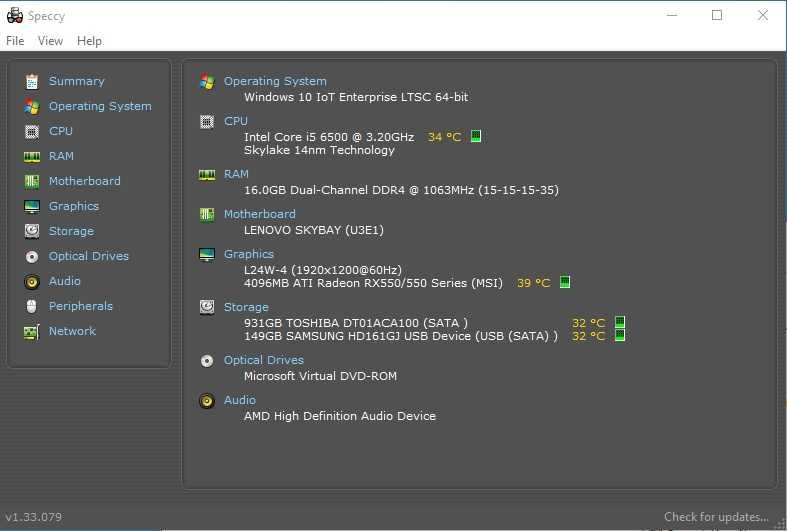Click Microsoft Virtual DVD-ROM text
This screenshot has width=787, height=531.
tap(320, 376)
